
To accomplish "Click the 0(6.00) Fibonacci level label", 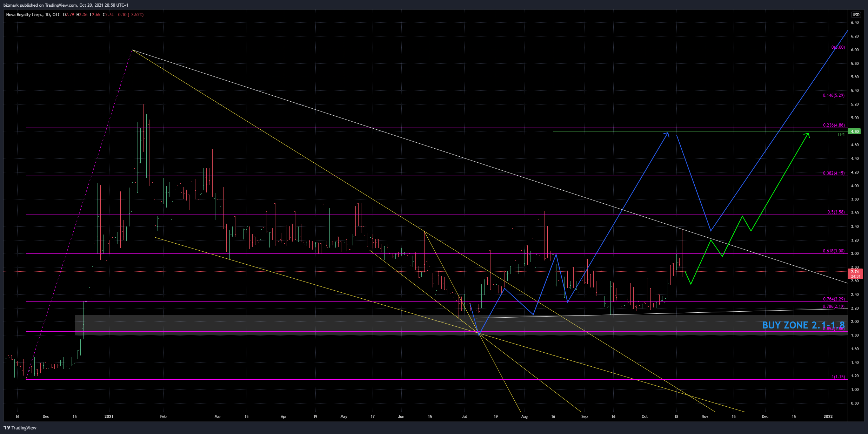I will click(838, 47).
